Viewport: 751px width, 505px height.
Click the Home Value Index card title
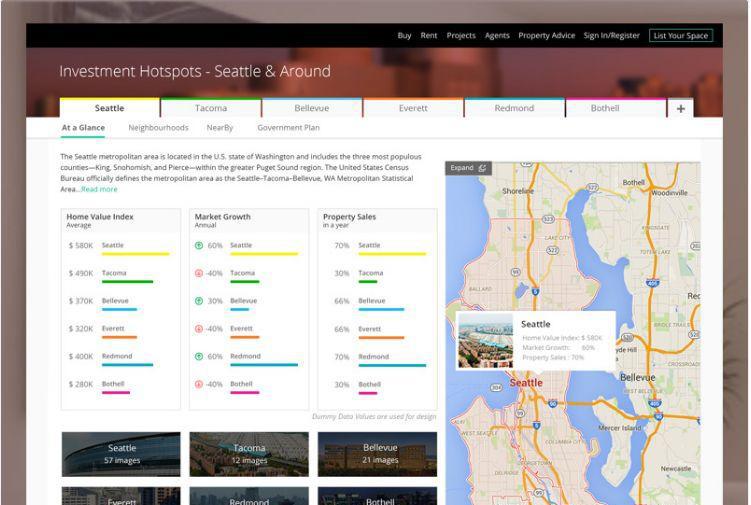pos(100,217)
